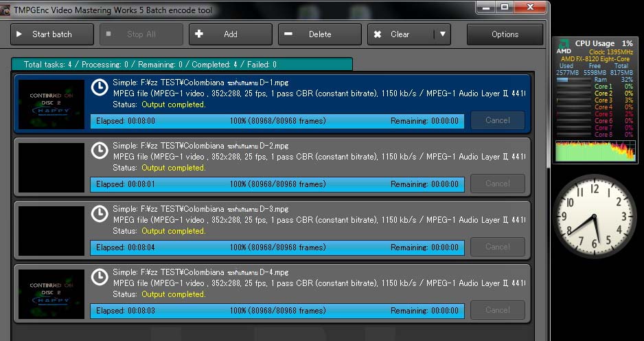Click the TMPGEnc app icon in title bar
The image size is (644, 341).
click(5, 10)
